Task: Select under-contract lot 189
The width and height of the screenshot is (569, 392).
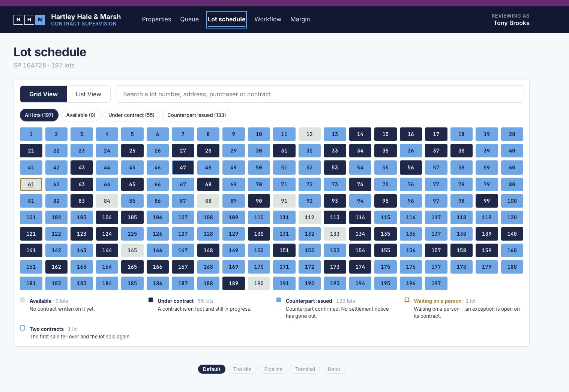Action: coord(234,283)
